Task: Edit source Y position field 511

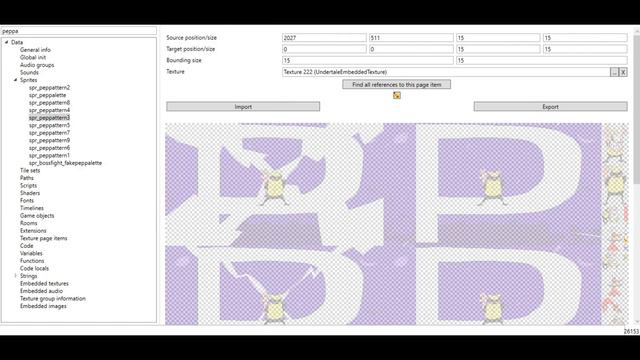Action: coord(411,38)
